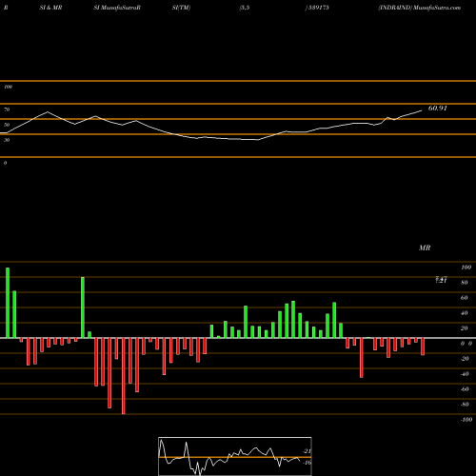The width and height of the screenshot is (476, 476).
Task: Click the mini chart thumbnail at bottom
Action: click(235, 456)
